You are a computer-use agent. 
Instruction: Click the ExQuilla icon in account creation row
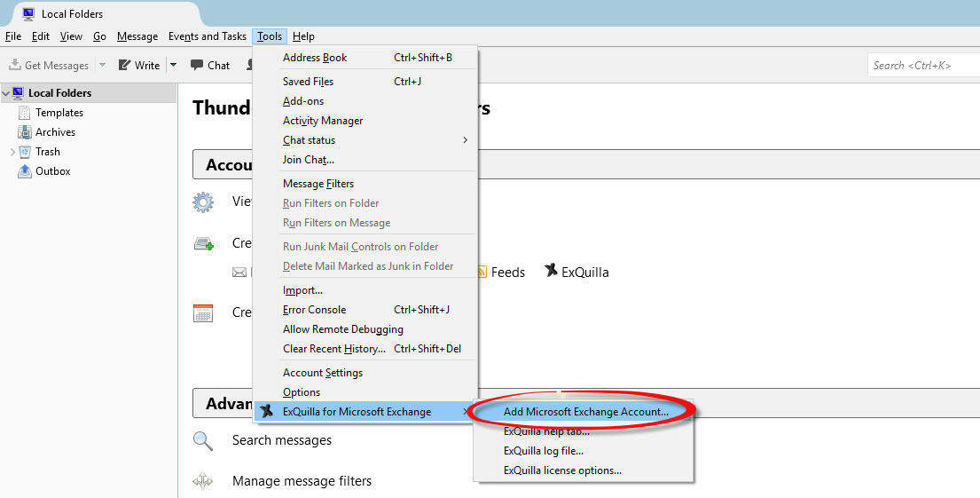(551, 272)
